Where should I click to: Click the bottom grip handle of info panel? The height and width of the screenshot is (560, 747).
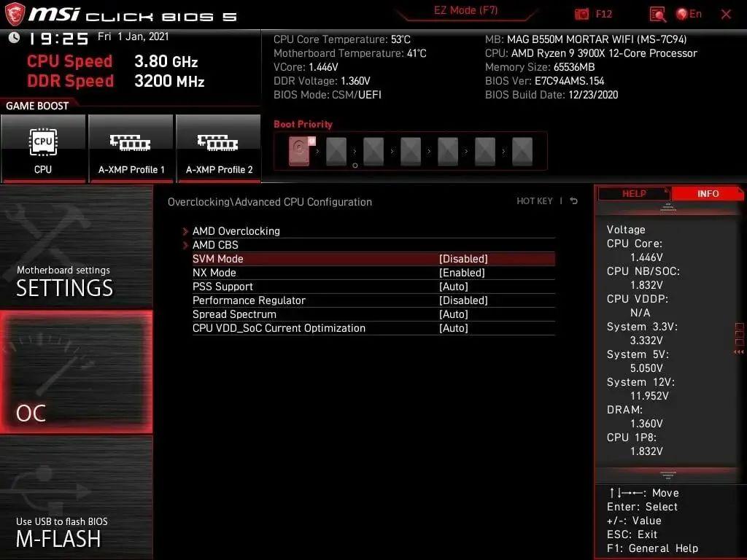667,475
